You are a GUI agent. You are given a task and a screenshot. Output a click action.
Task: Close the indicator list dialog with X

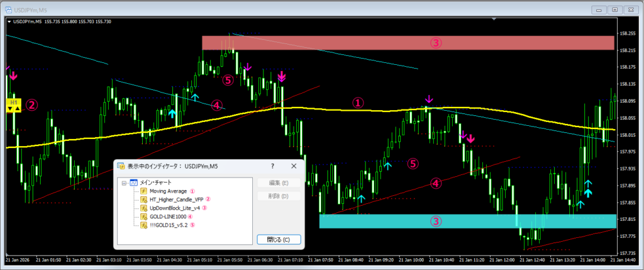coord(293,166)
